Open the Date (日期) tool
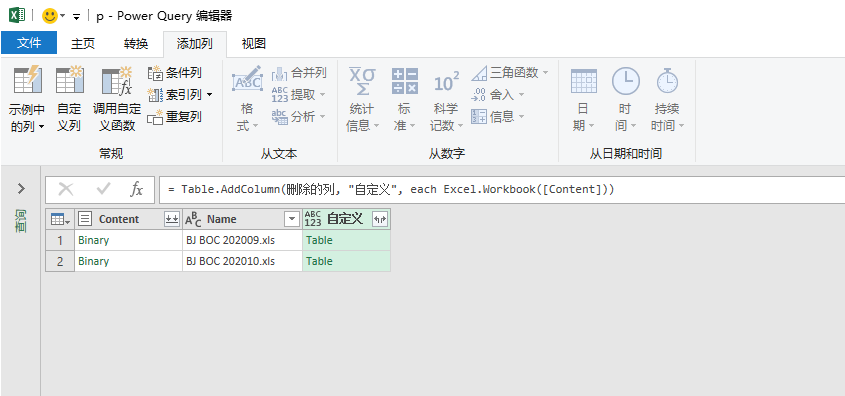 (584, 100)
